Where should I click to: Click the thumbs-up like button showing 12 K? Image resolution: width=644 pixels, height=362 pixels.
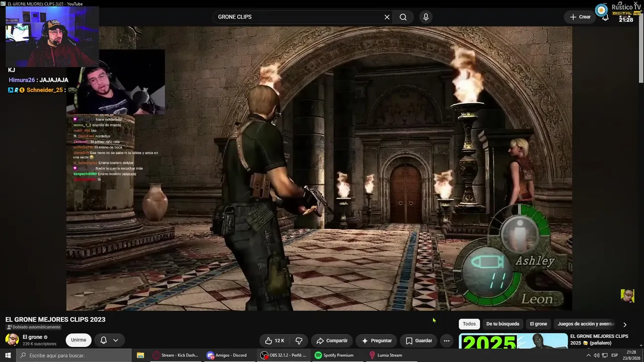tap(274, 340)
